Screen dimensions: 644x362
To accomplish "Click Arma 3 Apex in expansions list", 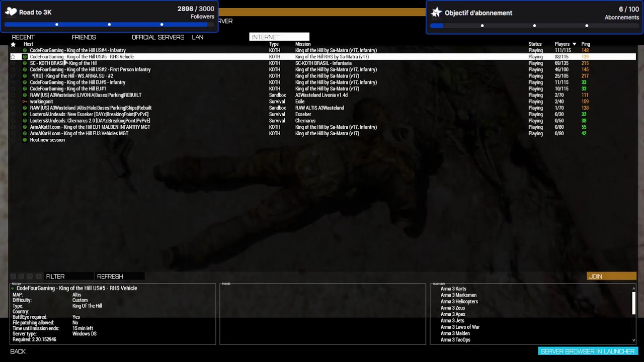I will coord(453,314).
